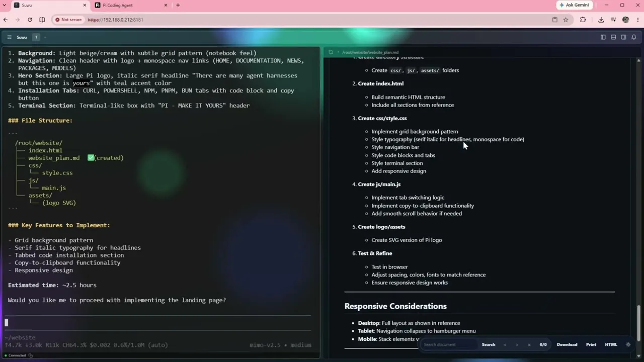This screenshot has width=644, height=362.
Task: Click the "Create logo/assets" step heading
Action: (x=381, y=227)
